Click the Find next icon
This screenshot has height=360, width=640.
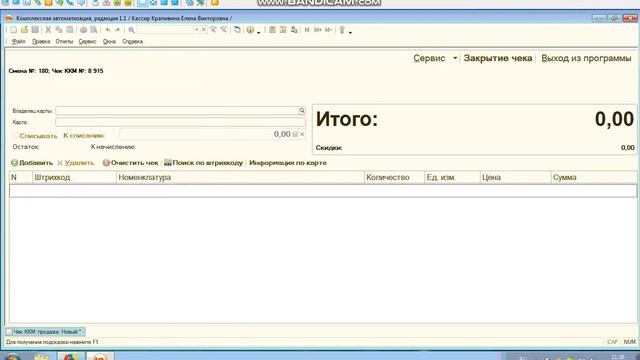(213, 30)
